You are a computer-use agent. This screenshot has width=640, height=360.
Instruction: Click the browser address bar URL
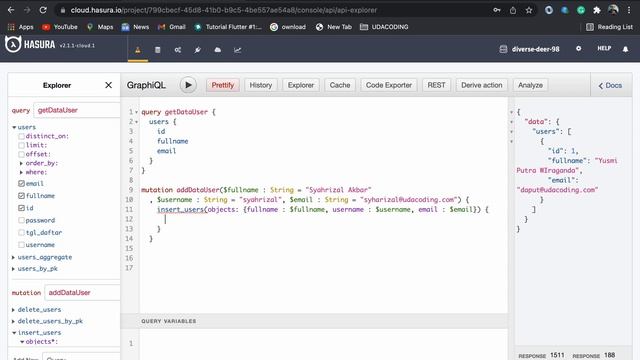tap(224, 10)
